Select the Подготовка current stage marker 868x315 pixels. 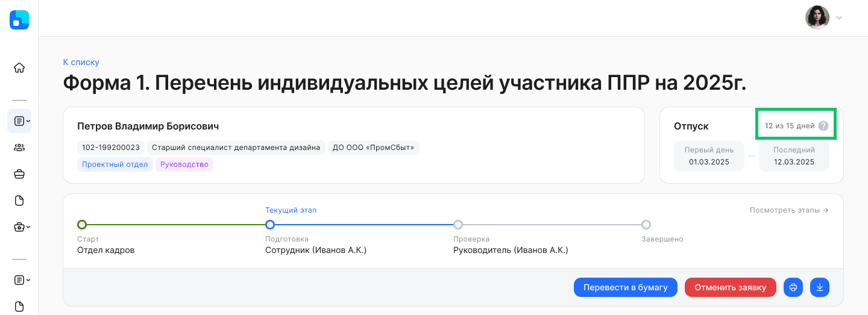click(270, 225)
